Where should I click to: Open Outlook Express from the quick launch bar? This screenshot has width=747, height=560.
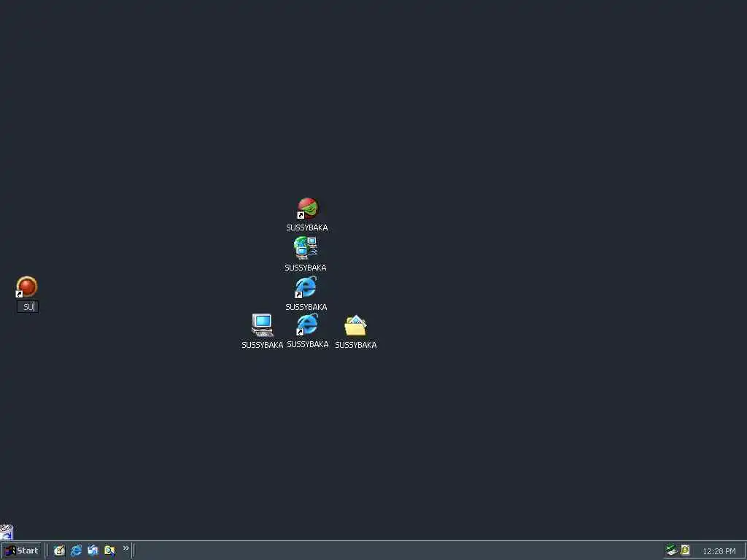point(93,551)
